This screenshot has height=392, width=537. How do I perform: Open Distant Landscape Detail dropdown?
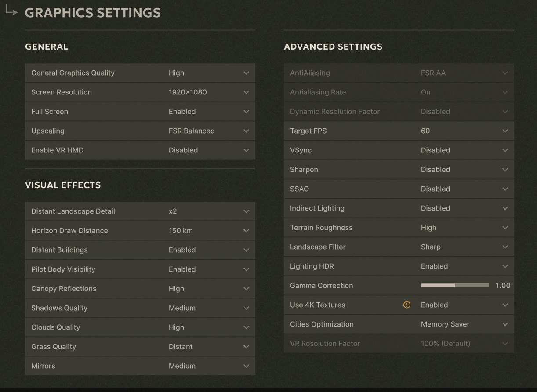(x=140, y=211)
